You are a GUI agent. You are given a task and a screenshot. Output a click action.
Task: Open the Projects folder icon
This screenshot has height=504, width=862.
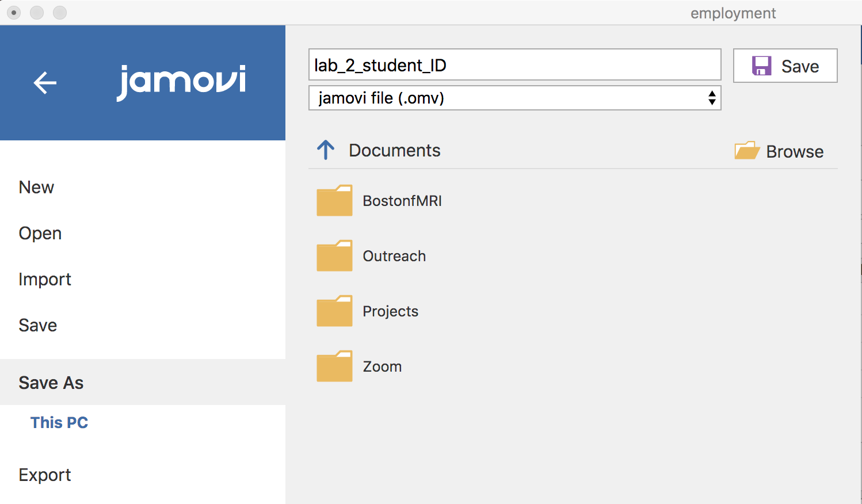(334, 311)
